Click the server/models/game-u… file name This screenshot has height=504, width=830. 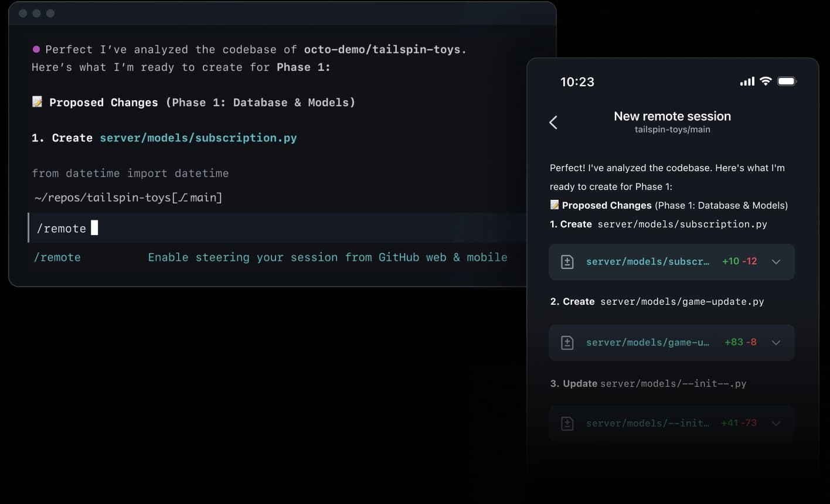648,343
